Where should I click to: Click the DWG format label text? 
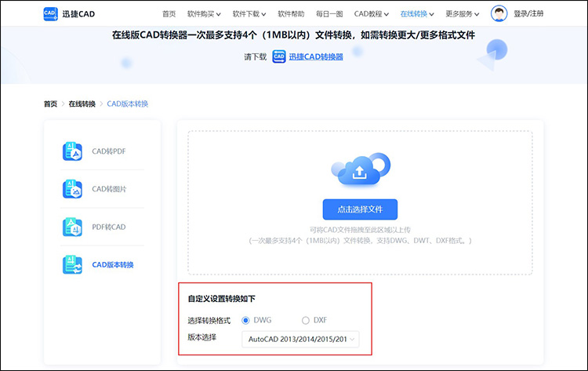pyautogui.click(x=263, y=320)
